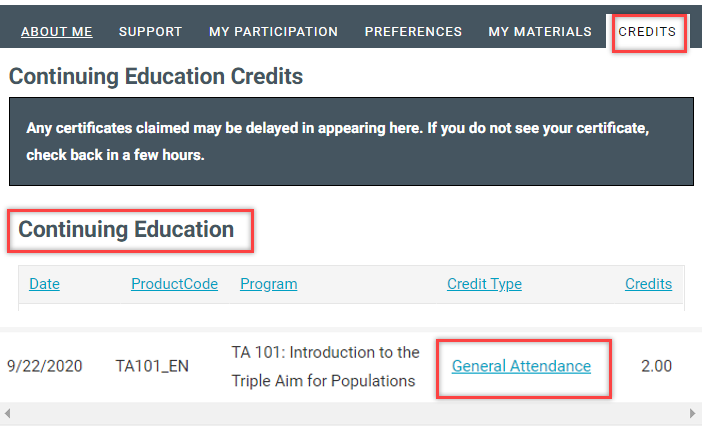
Task: Open the Preferences tab
Action: [413, 32]
